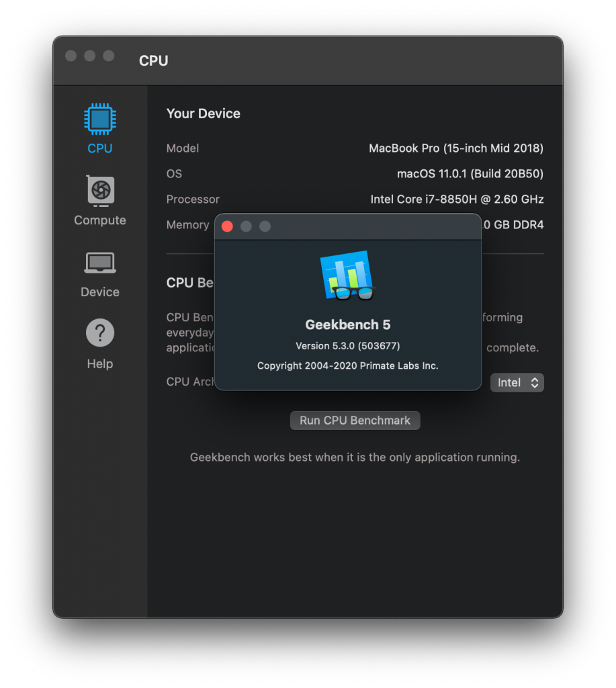
Task: Click the Memory label
Action: click(188, 224)
